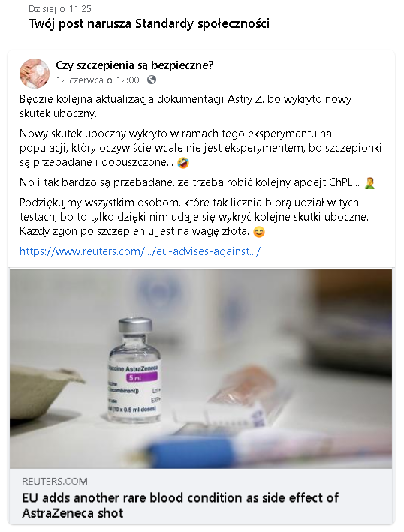Click paragraph starting Podziękujmy wszystkim osobom
Image resolution: width=404 pixels, height=532 pixels.
tap(194, 217)
